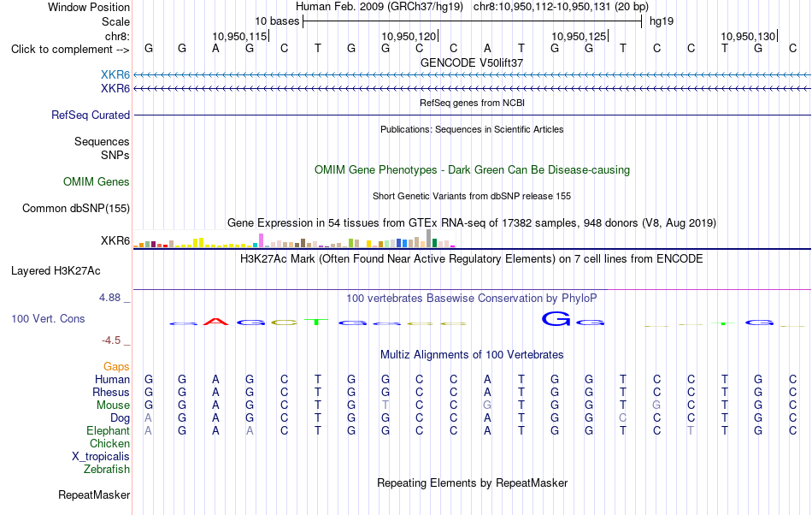Image resolution: width=812 pixels, height=515 pixels.
Task: Open '100 vertebrates Basewise Conservation by PhyloP' title
Action: pos(472,299)
